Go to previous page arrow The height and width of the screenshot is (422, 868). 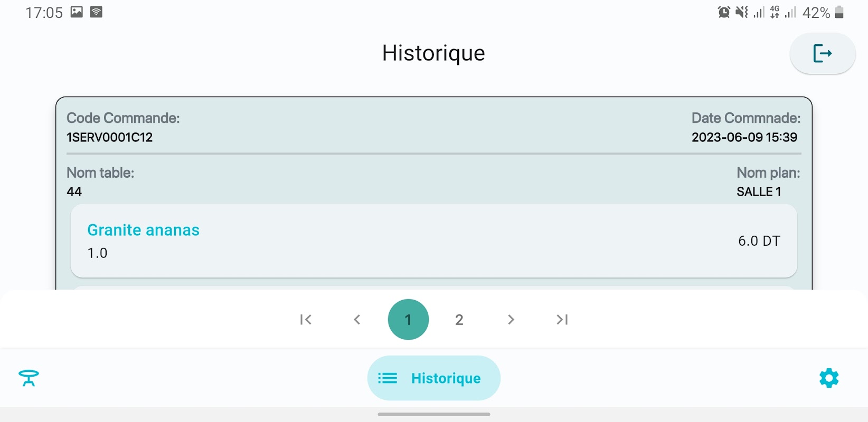pyautogui.click(x=357, y=320)
